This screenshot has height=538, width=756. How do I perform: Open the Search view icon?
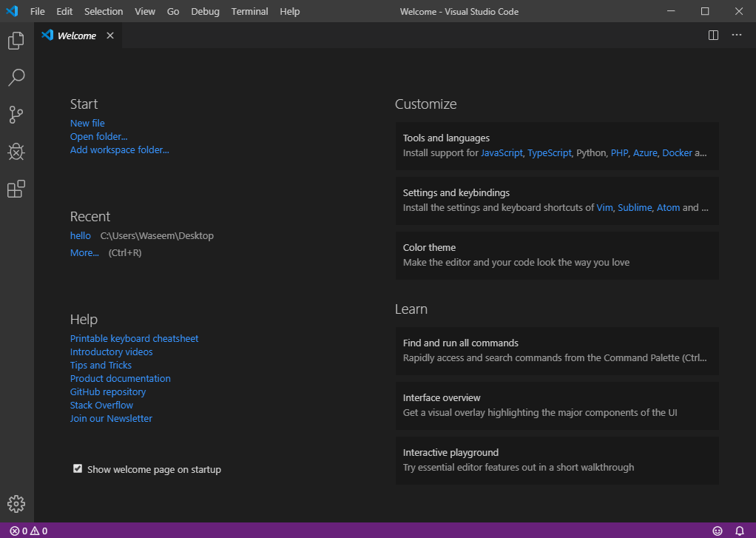click(x=16, y=77)
